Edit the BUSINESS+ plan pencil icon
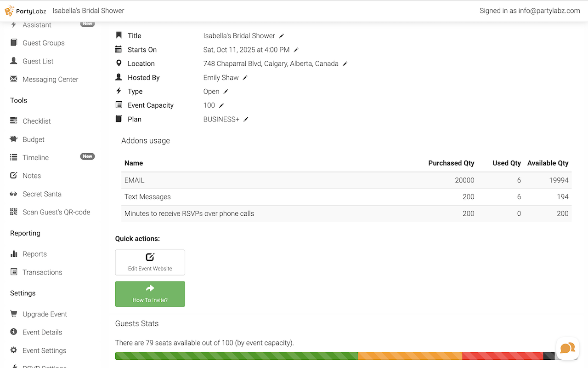The width and height of the screenshot is (588, 368). coord(246,119)
